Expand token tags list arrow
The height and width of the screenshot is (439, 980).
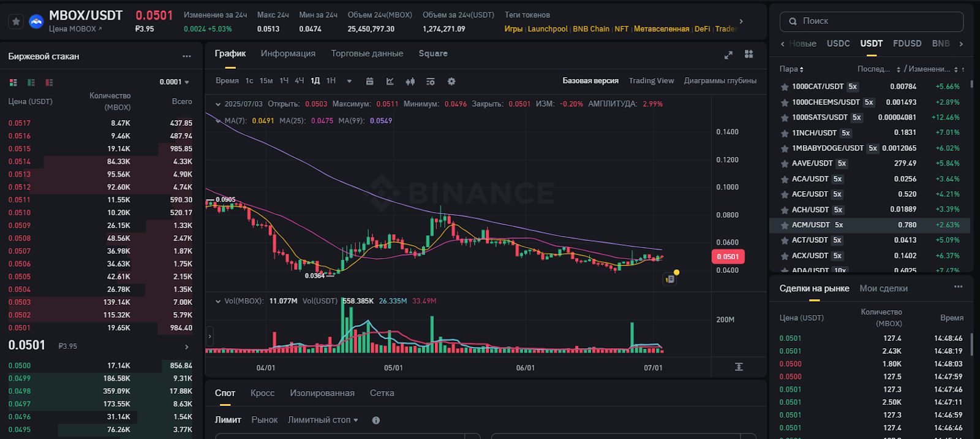pos(741,21)
